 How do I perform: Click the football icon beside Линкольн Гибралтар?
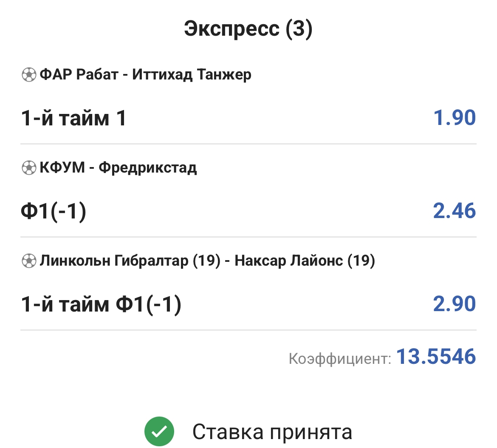click(29, 261)
